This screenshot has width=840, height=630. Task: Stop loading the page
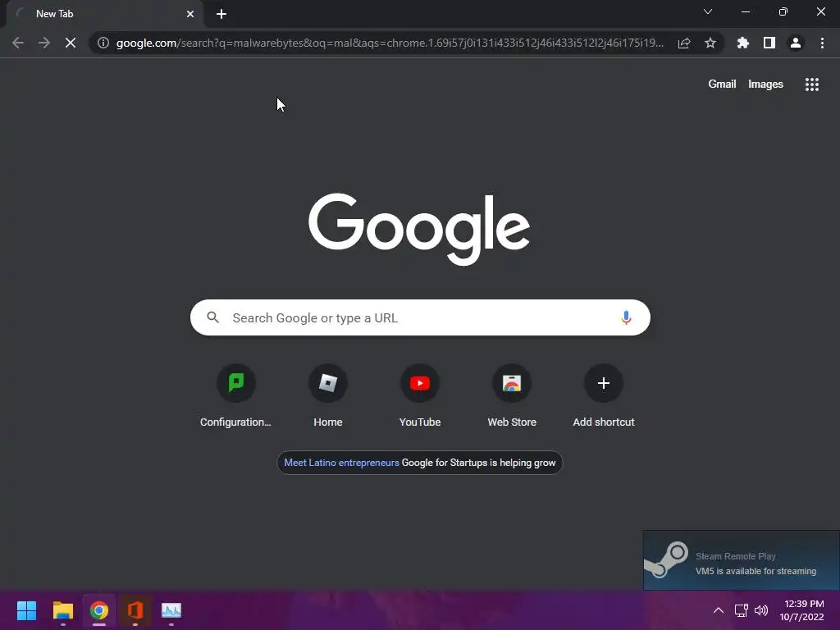point(71,43)
